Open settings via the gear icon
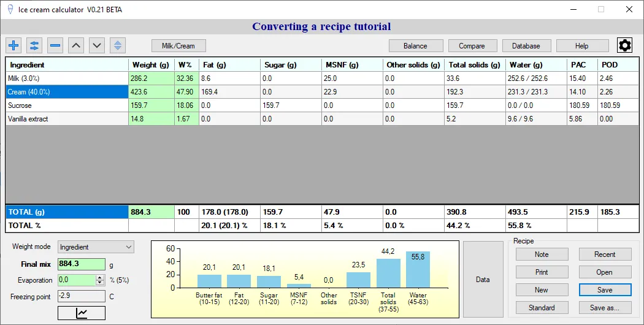The width and height of the screenshot is (644, 325). click(625, 45)
